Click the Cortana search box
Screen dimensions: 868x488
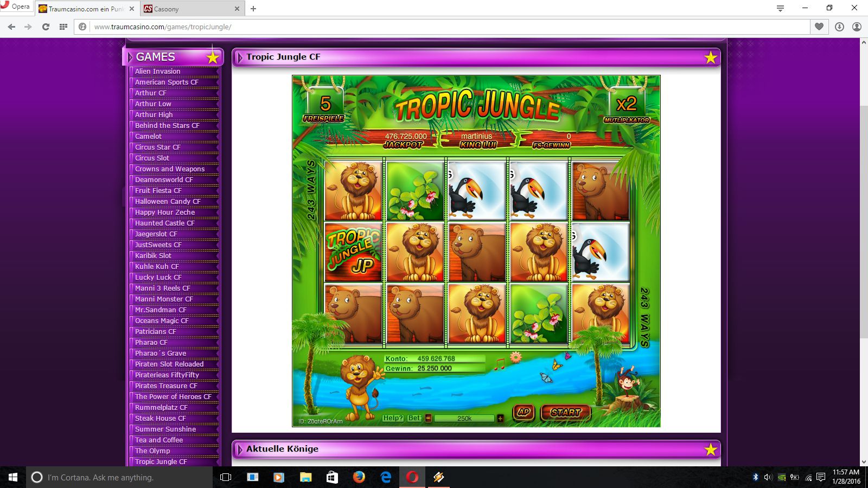(x=119, y=477)
